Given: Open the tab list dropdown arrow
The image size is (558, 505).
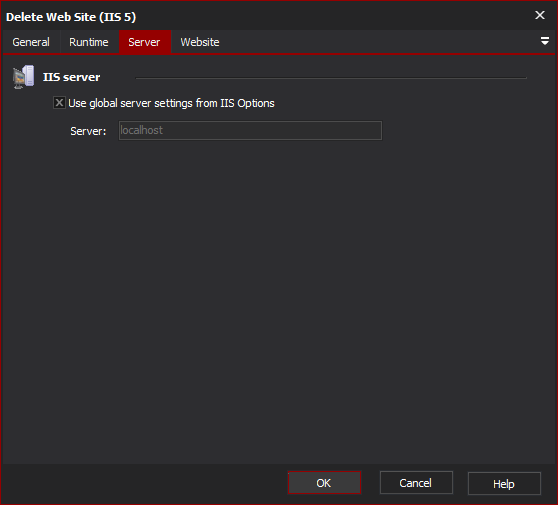Looking at the screenshot, I should click(x=544, y=41).
